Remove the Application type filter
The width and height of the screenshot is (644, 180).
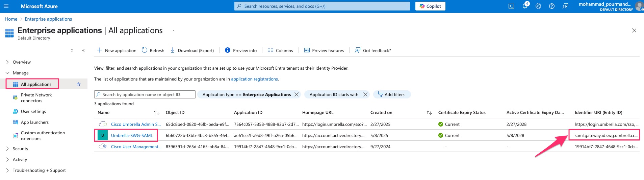[297, 94]
